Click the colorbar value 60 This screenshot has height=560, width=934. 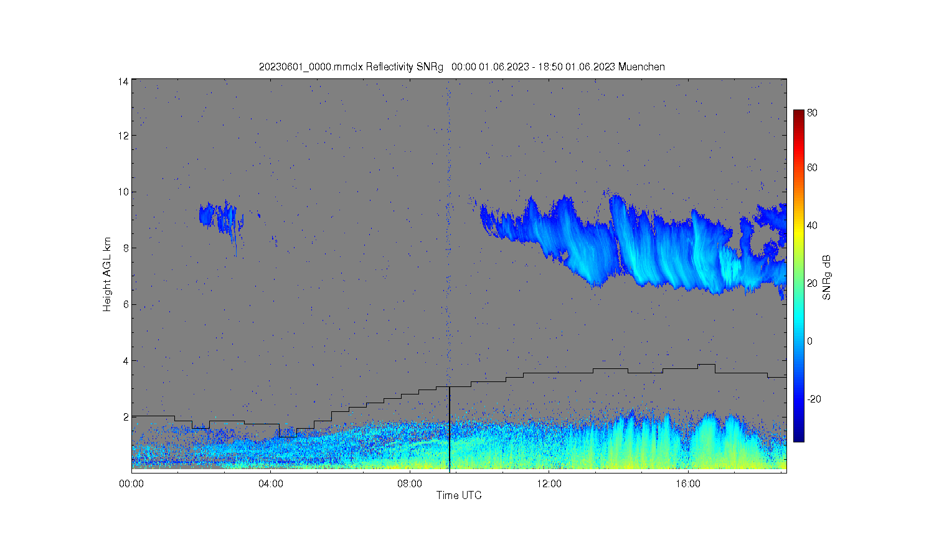(x=813, y=167)
